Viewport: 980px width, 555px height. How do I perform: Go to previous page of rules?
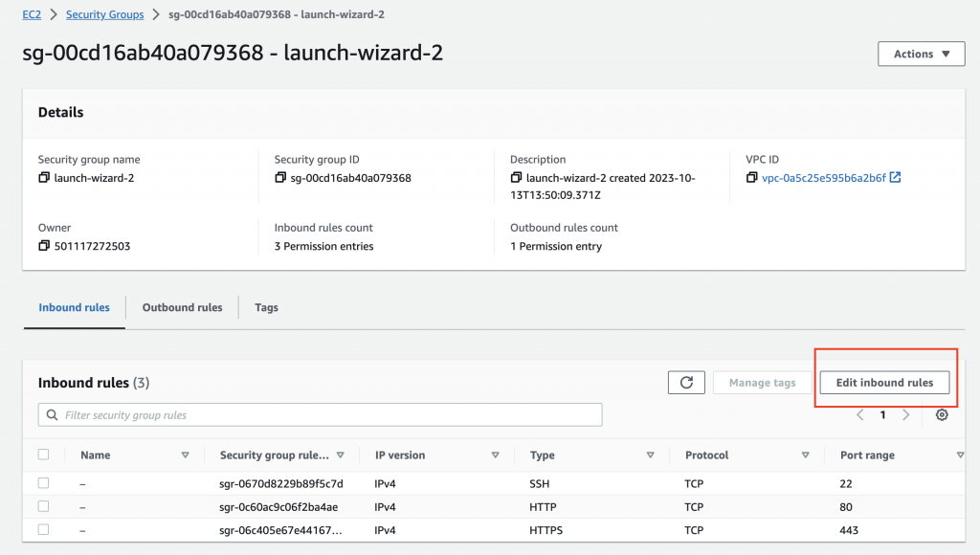(x=859, y=415)
